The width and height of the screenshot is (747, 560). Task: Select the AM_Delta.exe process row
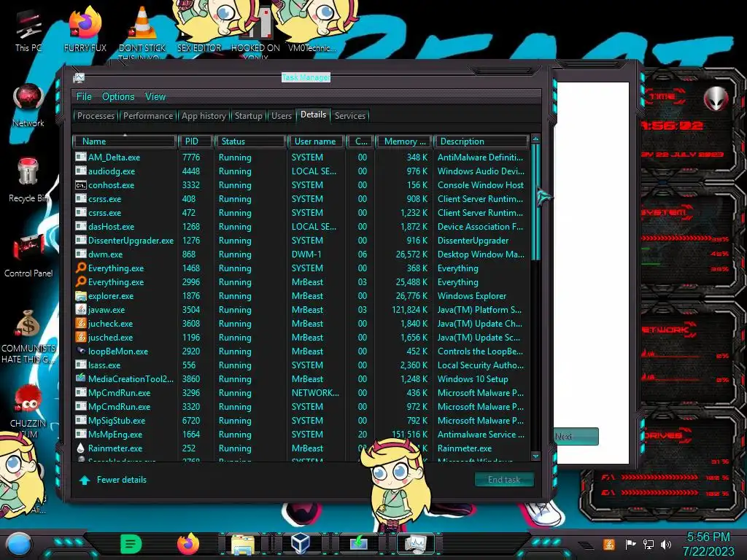pos(301,157)
